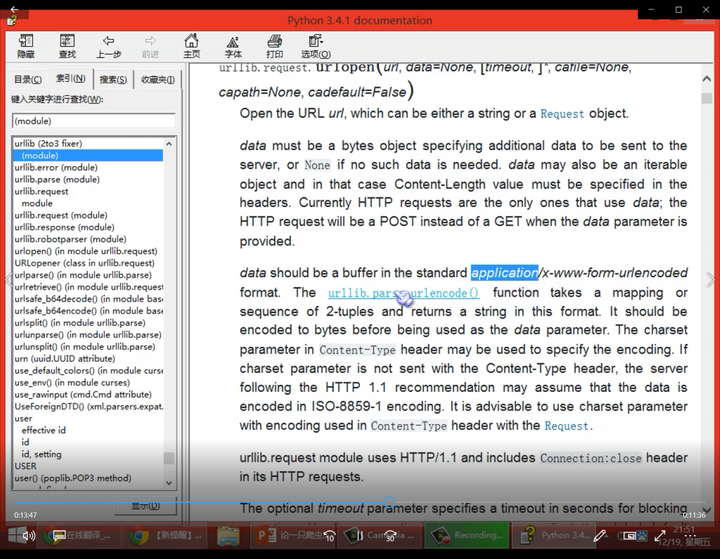
Task: Click the video progress slider handle
Action: pos(390,502)
